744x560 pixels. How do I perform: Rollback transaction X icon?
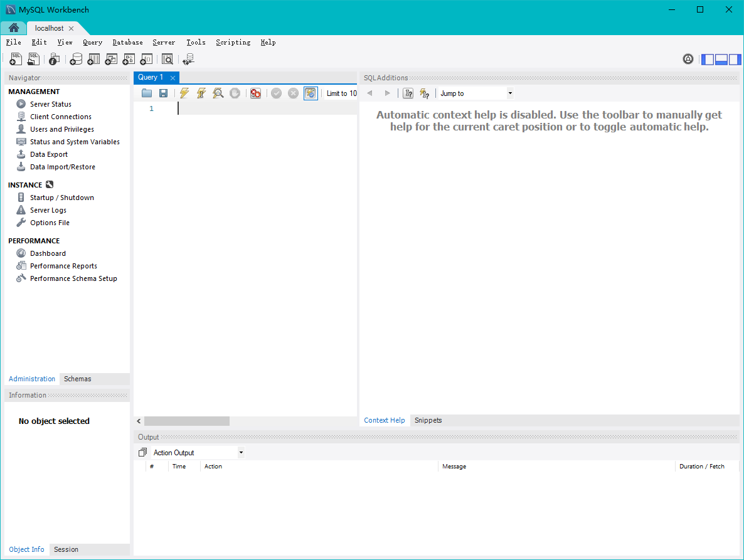coord(293,93)
